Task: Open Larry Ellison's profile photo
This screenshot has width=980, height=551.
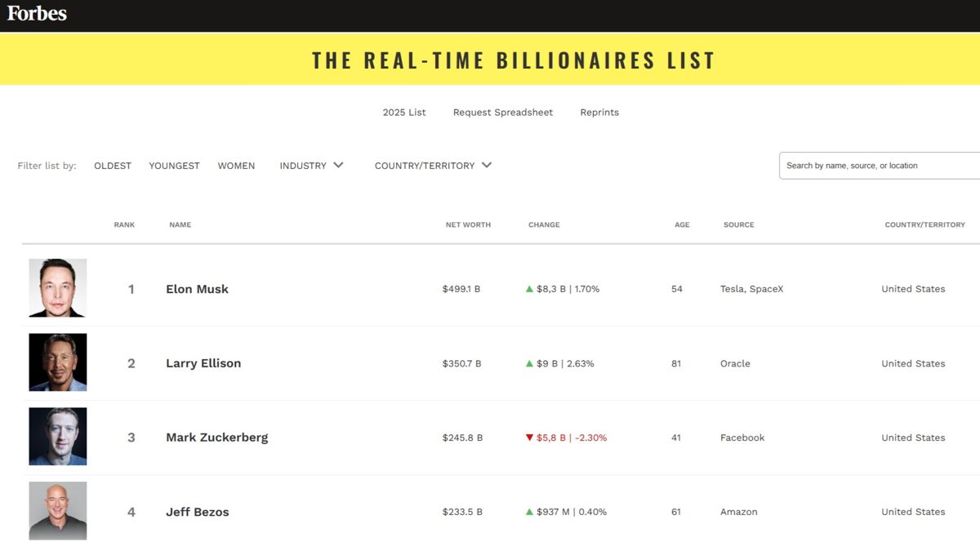Action: (x=58, y=362)
